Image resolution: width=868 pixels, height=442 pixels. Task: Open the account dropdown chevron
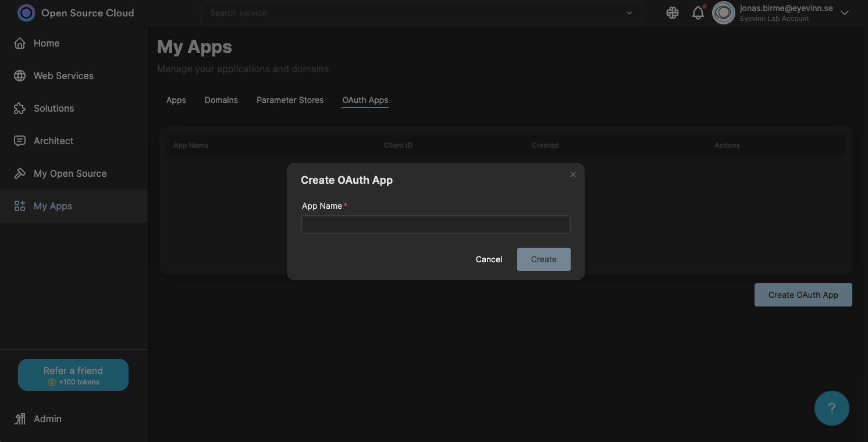[x=844, y=12]
